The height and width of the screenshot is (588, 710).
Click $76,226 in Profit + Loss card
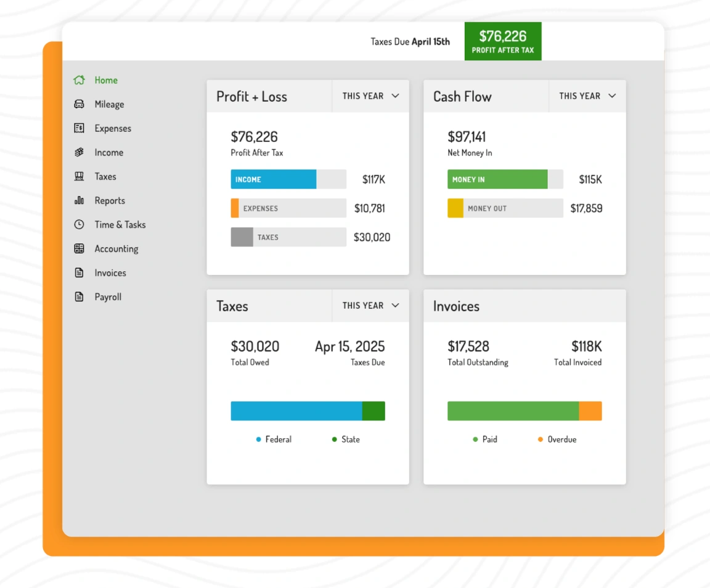pos(254,137)
